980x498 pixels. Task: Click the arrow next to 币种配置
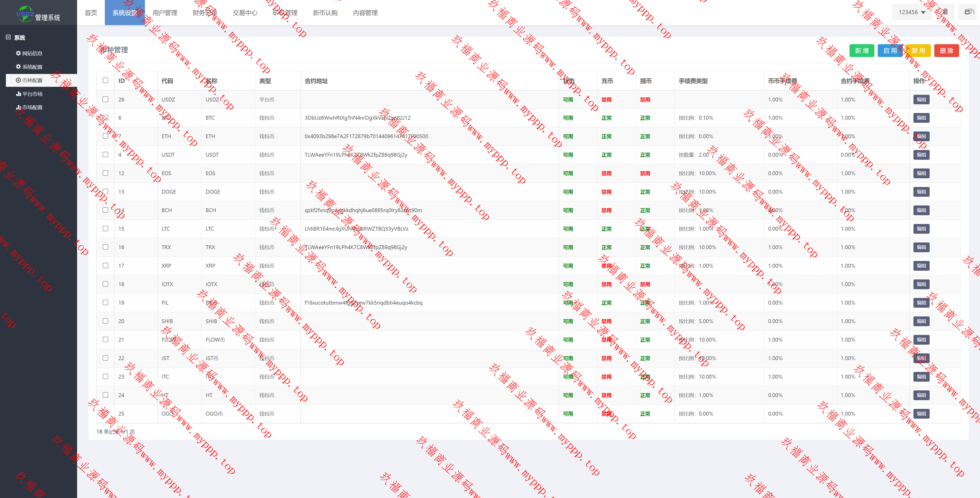coord(70,80)
